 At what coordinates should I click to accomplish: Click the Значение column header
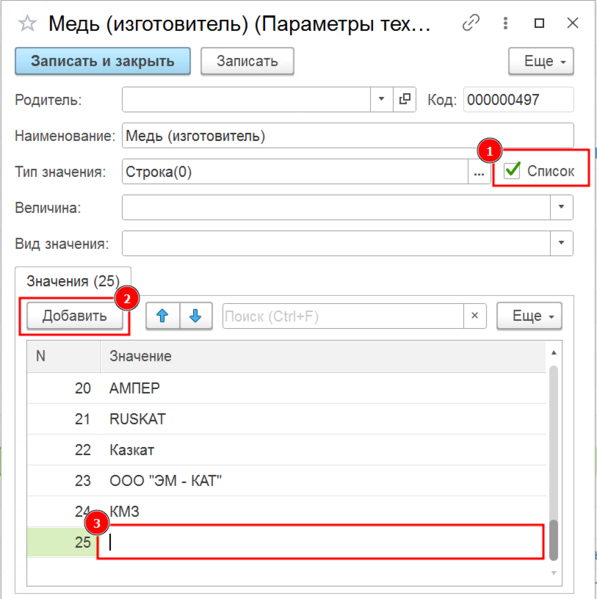pyautogui.click(x=323, y=356)
